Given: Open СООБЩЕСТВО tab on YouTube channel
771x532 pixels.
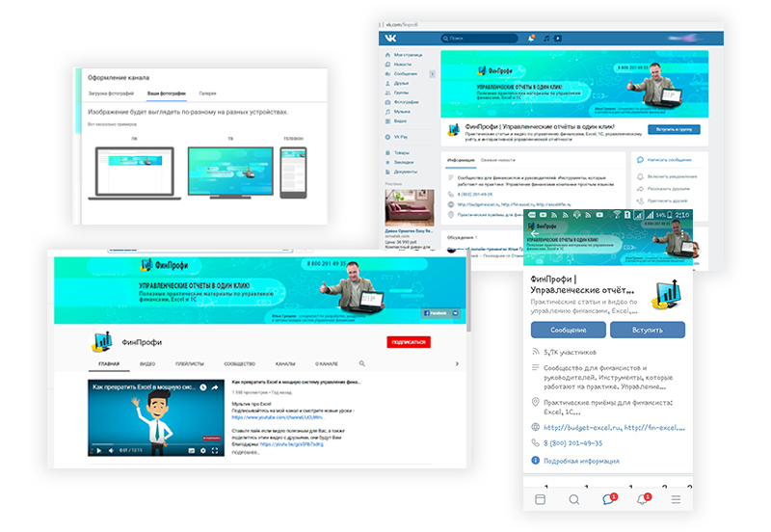Looking at the screenshot, I should point(239,364).
